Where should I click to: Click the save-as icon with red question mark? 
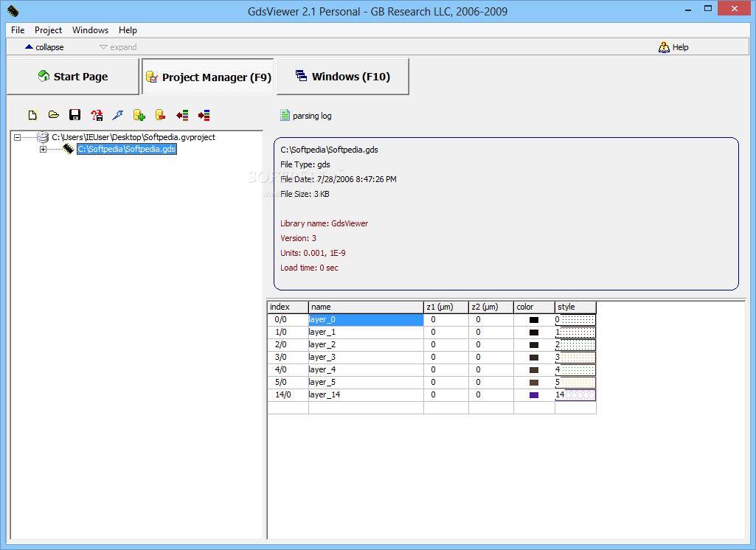pyautogui.click(x=97, y=115)
